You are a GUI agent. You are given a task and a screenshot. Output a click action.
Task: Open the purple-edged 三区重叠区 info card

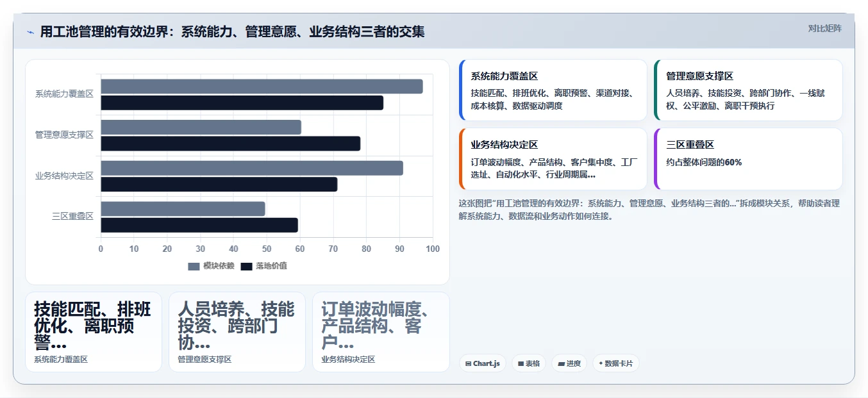pos(748,159)
